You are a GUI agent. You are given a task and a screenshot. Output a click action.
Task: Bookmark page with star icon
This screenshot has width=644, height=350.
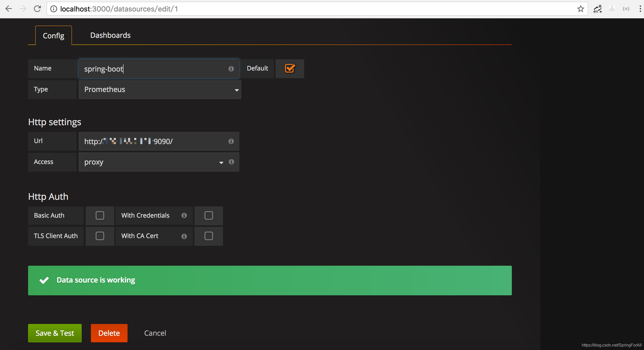coord(580,9)
